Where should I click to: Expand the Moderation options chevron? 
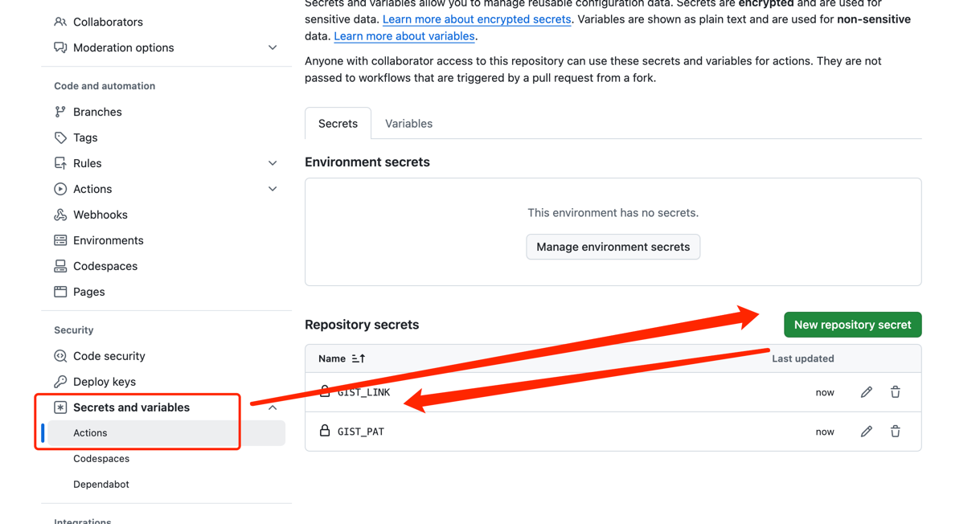[x=273, y=47]
